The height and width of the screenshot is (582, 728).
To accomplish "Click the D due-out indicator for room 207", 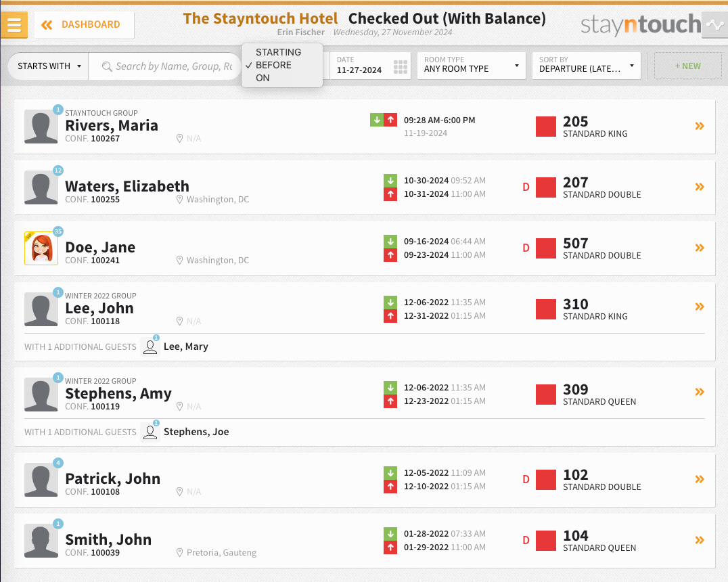I will tap(526, 187).
